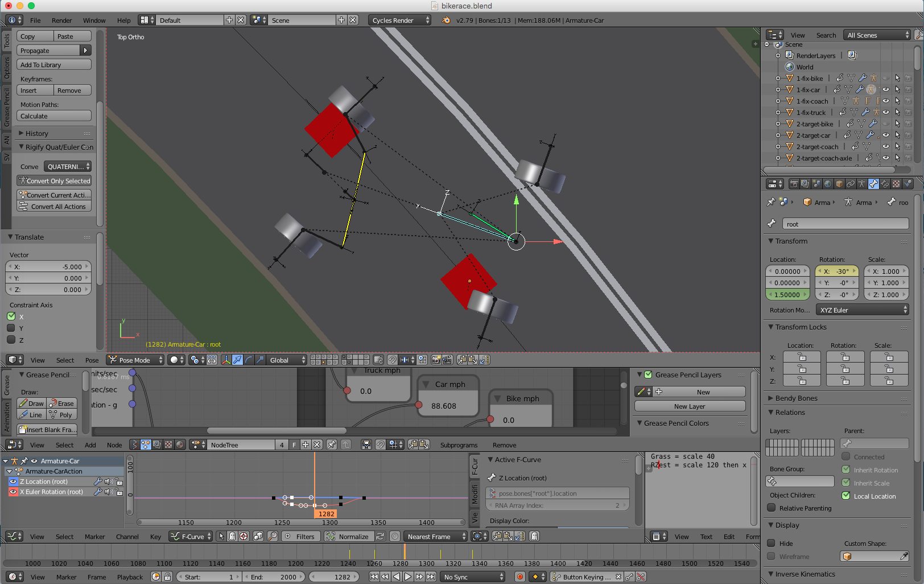
Task: Open the Pose Mode dropdown
Action: [135, 360]
